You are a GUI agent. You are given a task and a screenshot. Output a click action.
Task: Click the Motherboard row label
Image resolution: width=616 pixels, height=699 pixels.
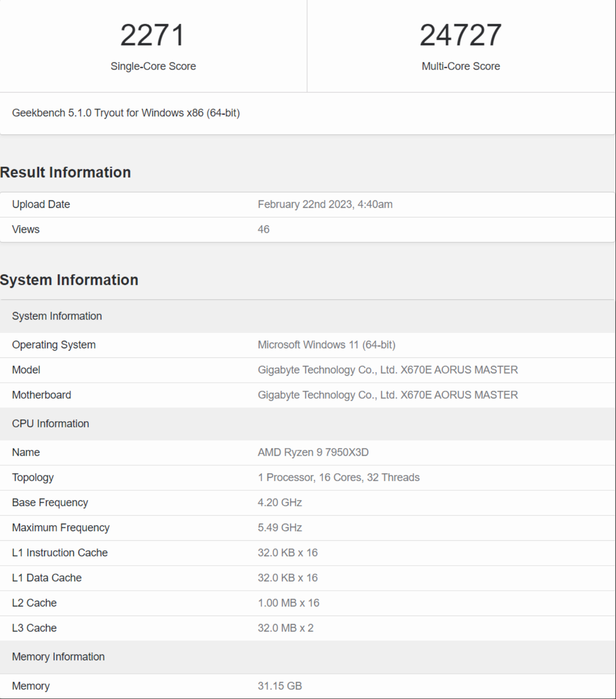click(x=42, y=395)
